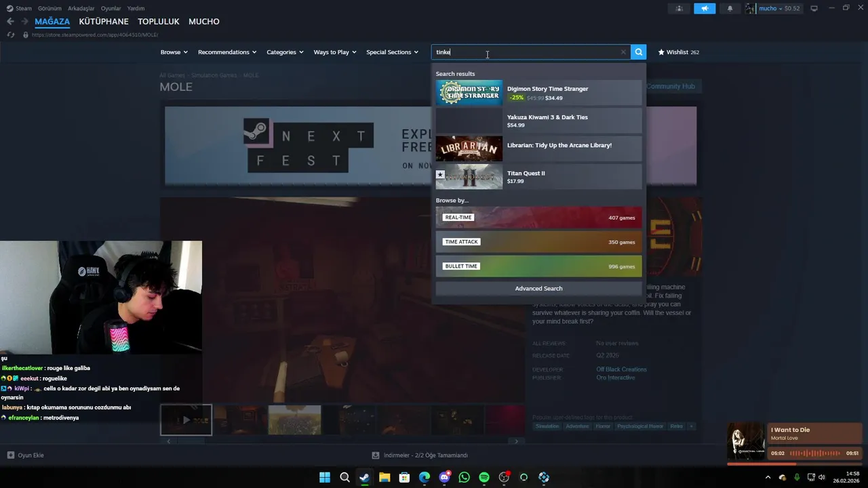The width and height of the screenshot is (868, 488).
Task: Open the Oyunlar menu
Action: [x=111, y=8]
